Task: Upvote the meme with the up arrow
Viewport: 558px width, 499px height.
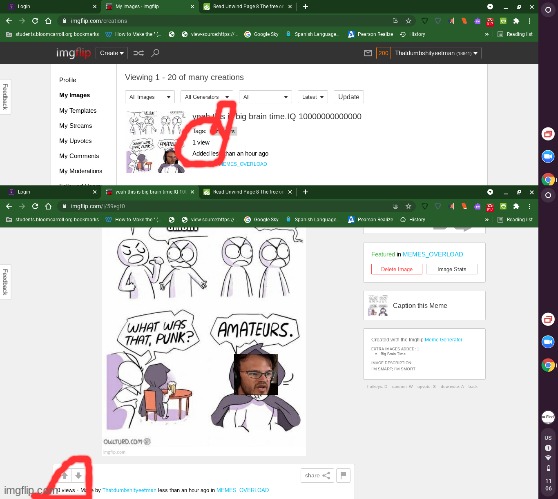Action: pyautogui.click(x=65, y=475)
